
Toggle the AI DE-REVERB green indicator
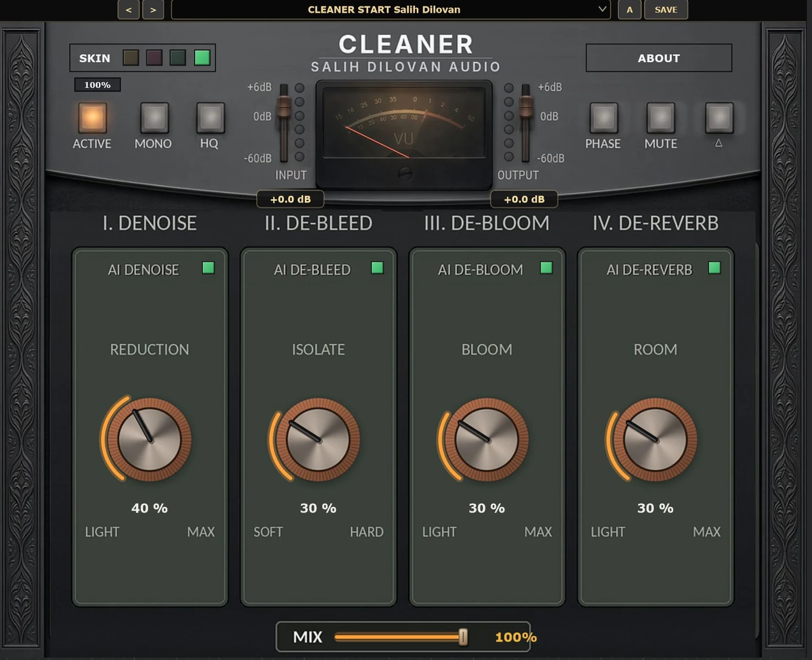pos(714,268)
